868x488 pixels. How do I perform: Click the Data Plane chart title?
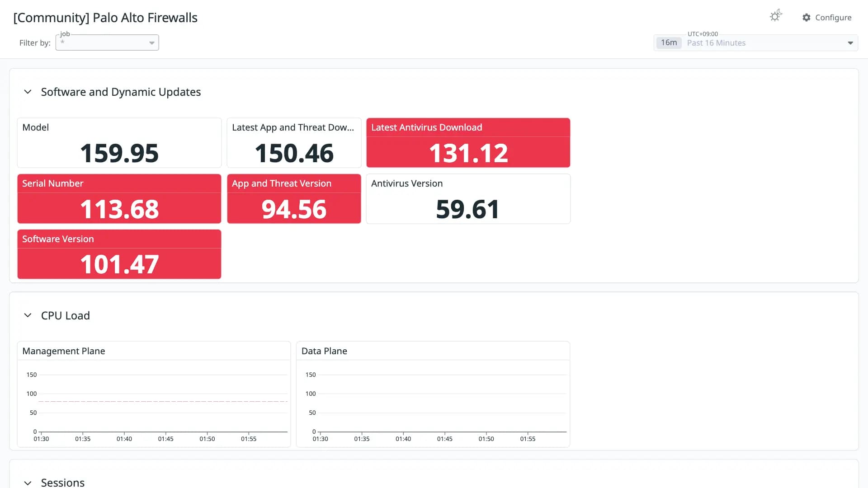click(324, 351)
